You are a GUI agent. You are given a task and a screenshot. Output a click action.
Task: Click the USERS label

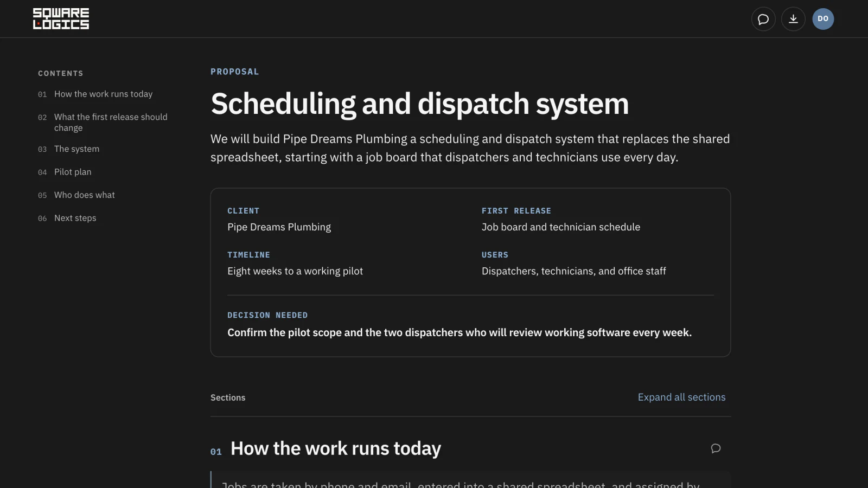(x=495, y=255)
